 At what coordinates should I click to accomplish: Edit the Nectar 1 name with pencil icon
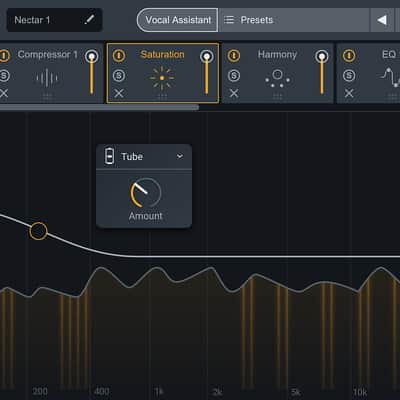pos(89,20)
